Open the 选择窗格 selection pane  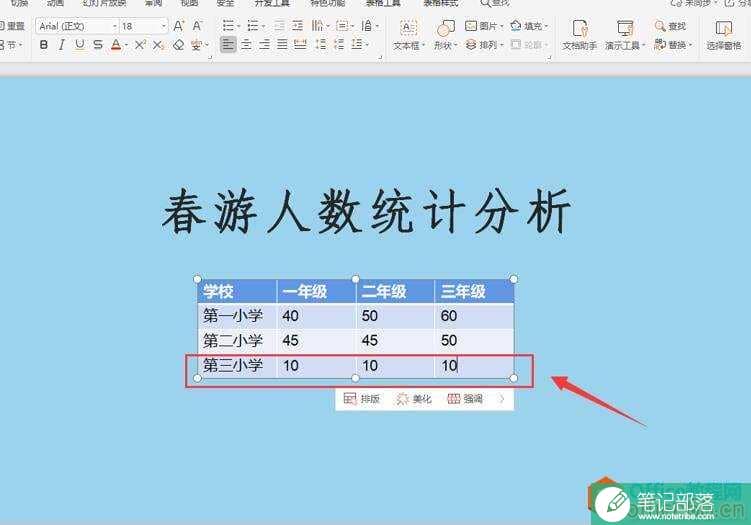coord(724,34)
